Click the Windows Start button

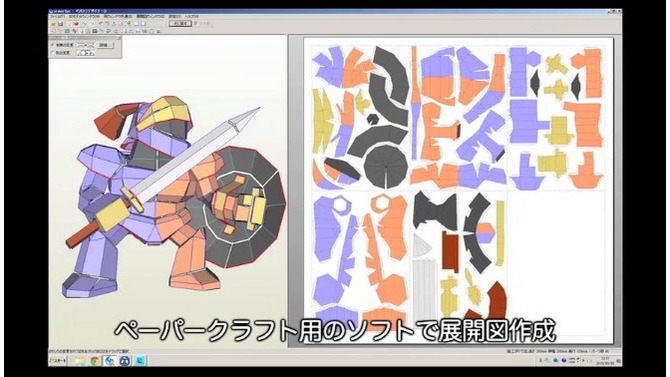(x=58, y=361)
